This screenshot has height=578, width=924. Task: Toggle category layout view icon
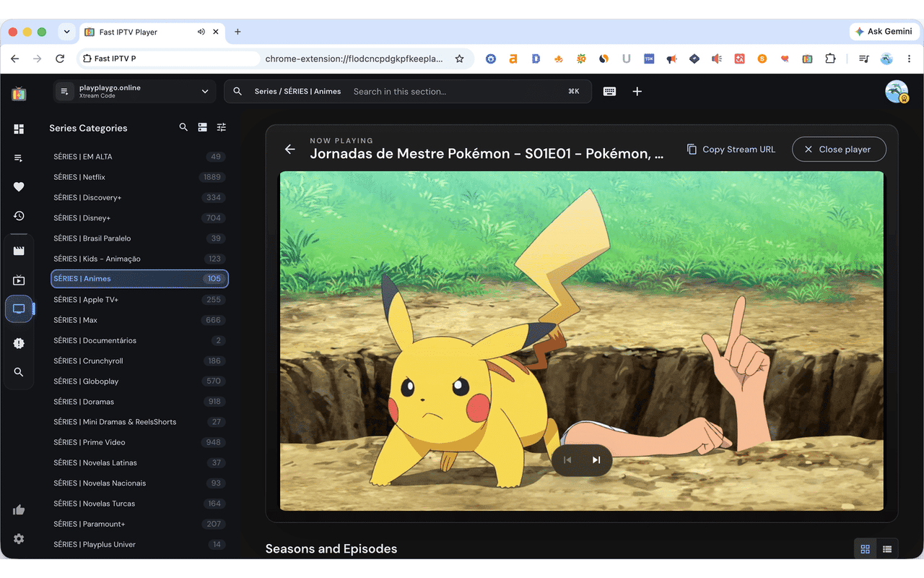pyautogui.click(x=203, y=127)
